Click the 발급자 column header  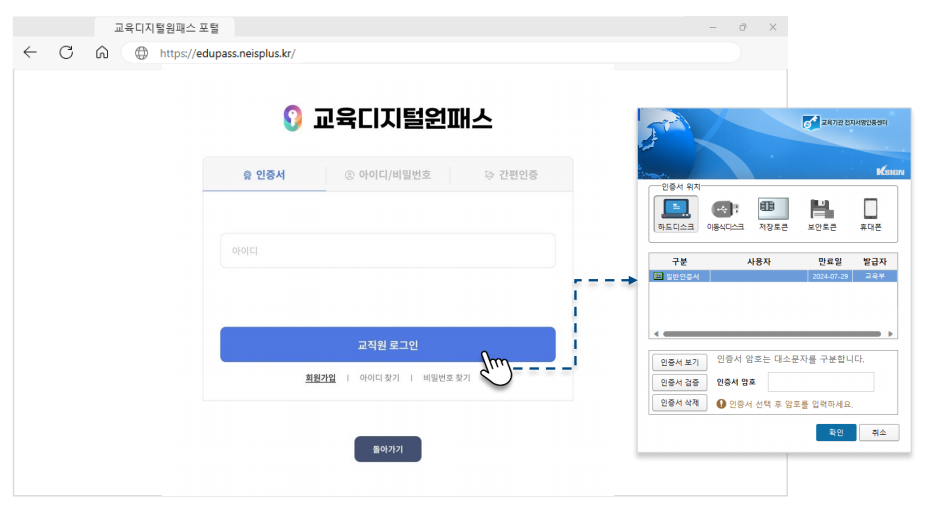pos(875,261)
